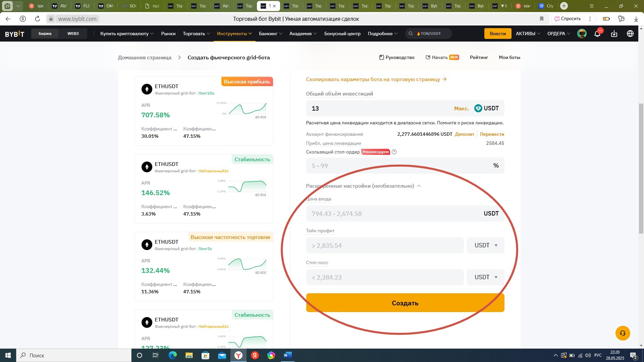
Task: Open Microsoft Edge from taskbar
Action: point(172,355)
